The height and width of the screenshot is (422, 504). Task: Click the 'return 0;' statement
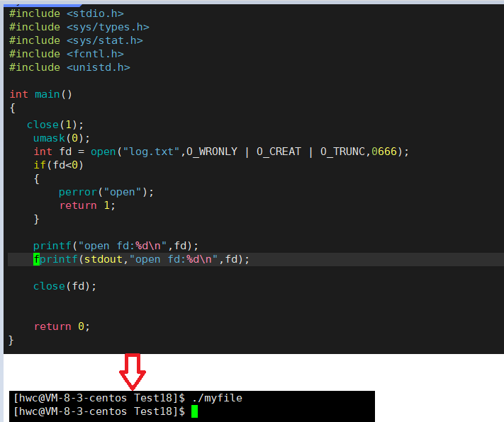[62, 326]
